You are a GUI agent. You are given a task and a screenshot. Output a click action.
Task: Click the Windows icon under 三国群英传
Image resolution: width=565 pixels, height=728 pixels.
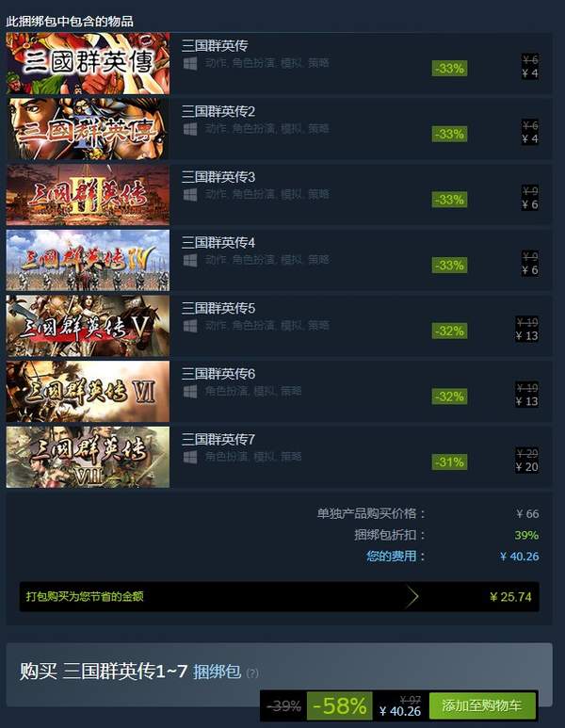tap(190, 63)
